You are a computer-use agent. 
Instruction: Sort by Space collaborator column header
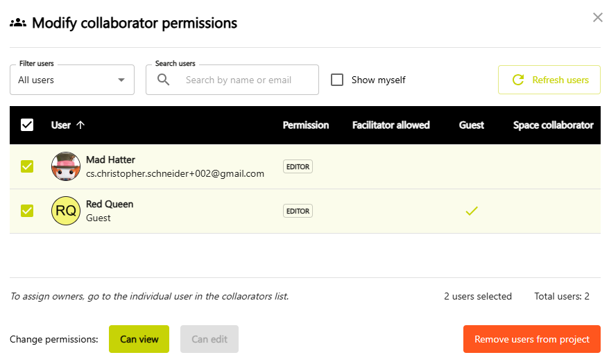coord(553,125)
